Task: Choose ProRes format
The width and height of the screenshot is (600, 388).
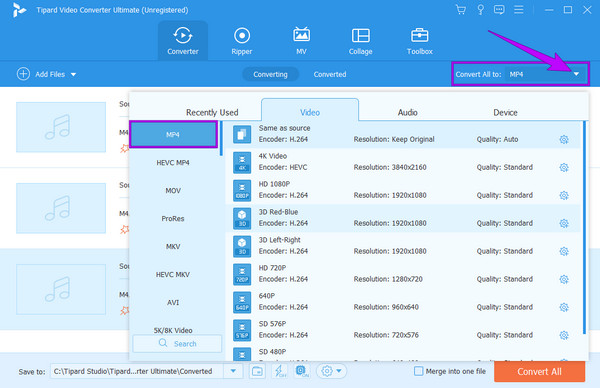Action: [173, 218]
